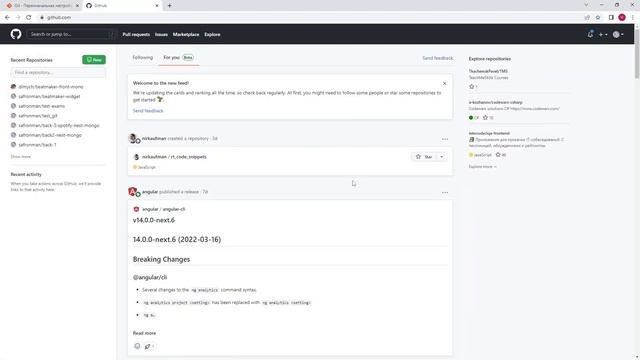Open angular / angular-cli repository link
This screenshot has height=360, width=640.
pos(164,209)
